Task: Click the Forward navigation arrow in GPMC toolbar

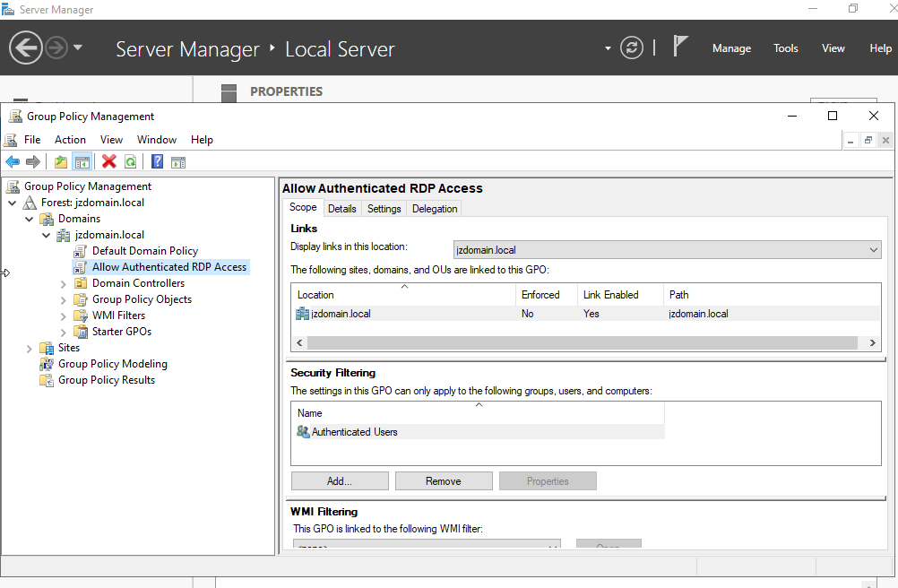Action: (x=32, y=161)
